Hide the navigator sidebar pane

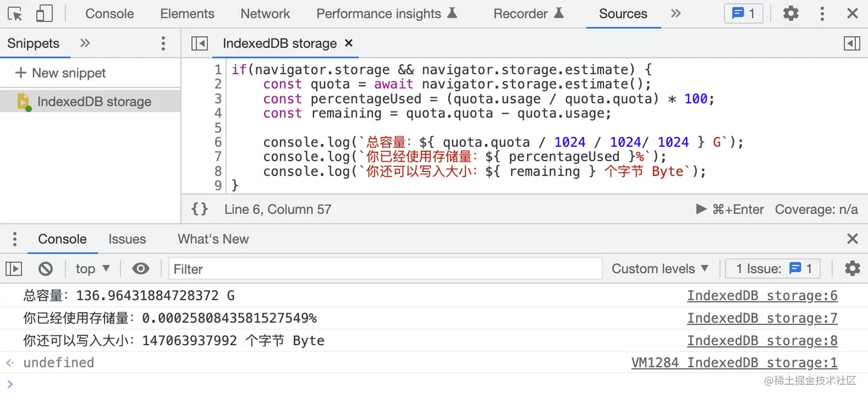pyautogui.click(x=199, y=44)
